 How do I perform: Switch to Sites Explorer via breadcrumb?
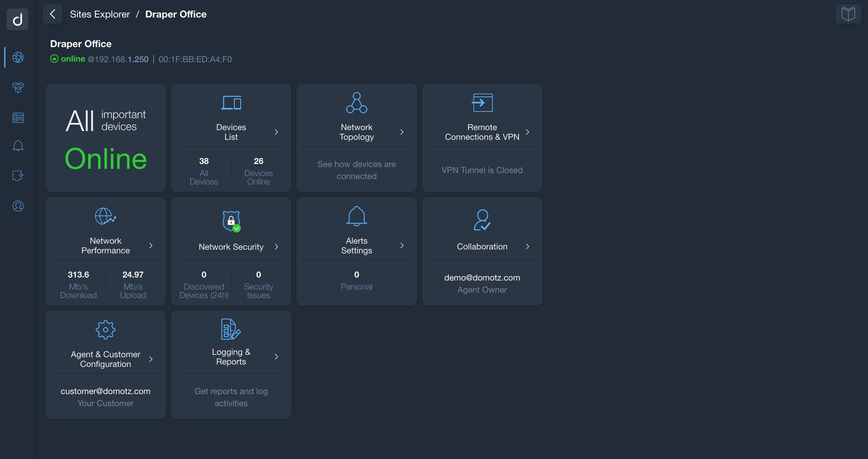pos(100,14)
